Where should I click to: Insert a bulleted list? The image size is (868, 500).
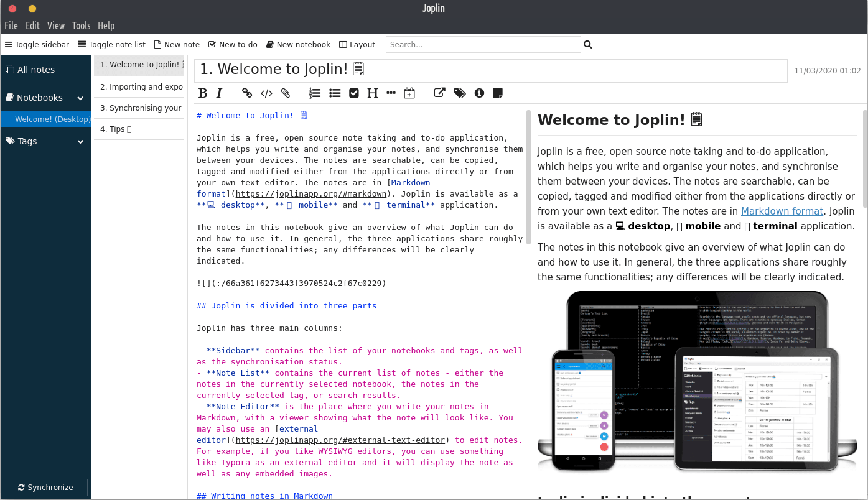(x=335, y=93)
